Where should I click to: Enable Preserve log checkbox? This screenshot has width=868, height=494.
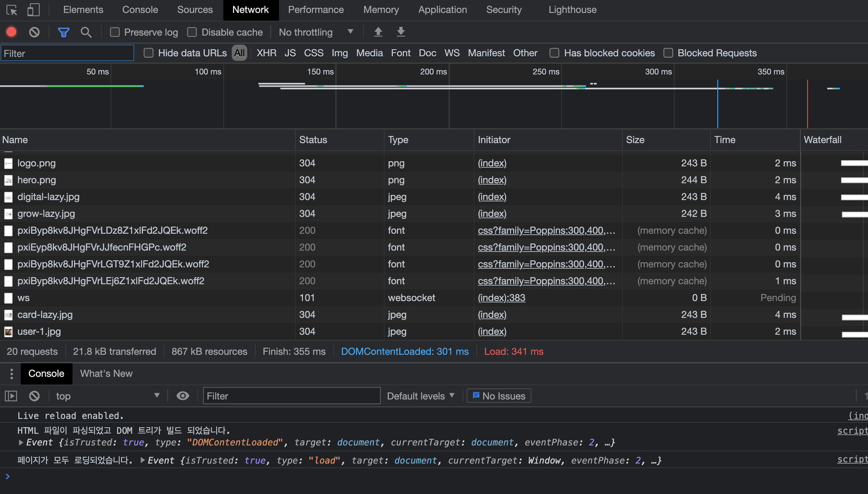click(x=115, y=32)
